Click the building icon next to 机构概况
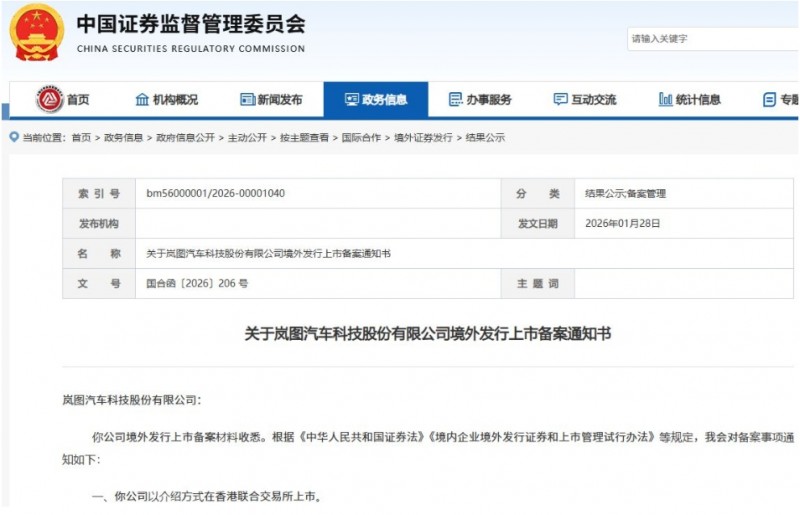The image size is (800, 515). click(142, 100)
